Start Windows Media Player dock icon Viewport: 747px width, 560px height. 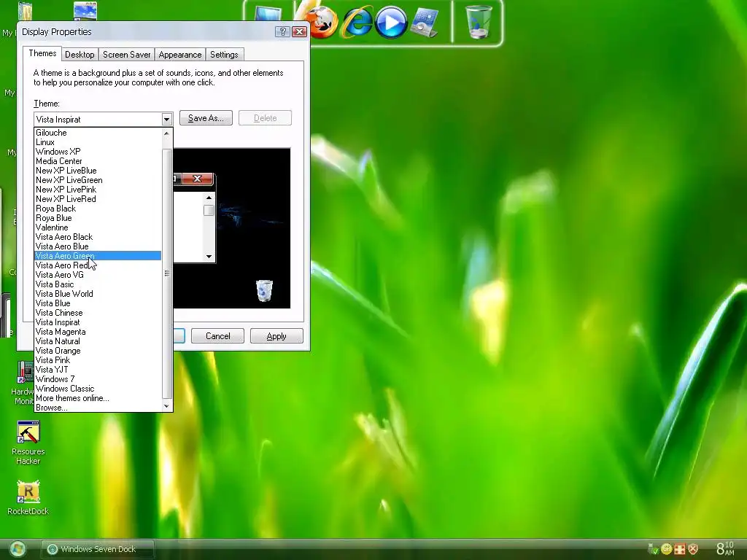click(391, 22)
